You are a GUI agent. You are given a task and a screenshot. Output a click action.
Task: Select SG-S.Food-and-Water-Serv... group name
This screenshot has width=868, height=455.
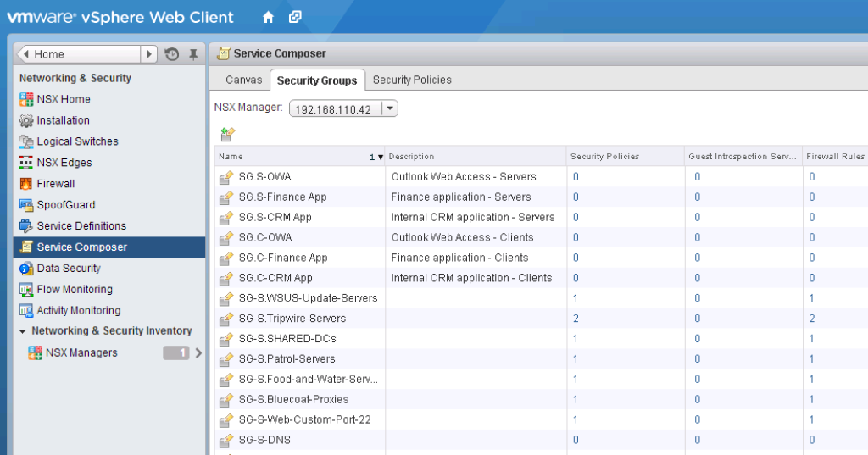(x=309, y=380)
